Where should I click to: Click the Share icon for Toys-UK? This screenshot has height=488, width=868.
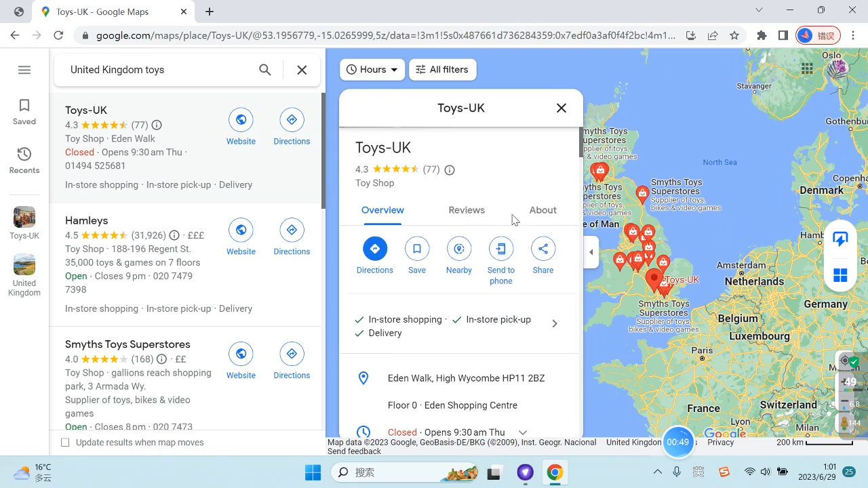point(543,249)
